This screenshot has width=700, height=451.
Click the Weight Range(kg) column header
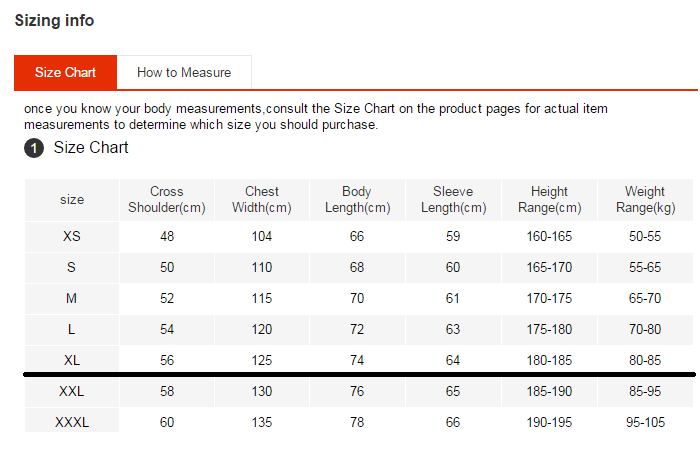(x=645, y=200)
